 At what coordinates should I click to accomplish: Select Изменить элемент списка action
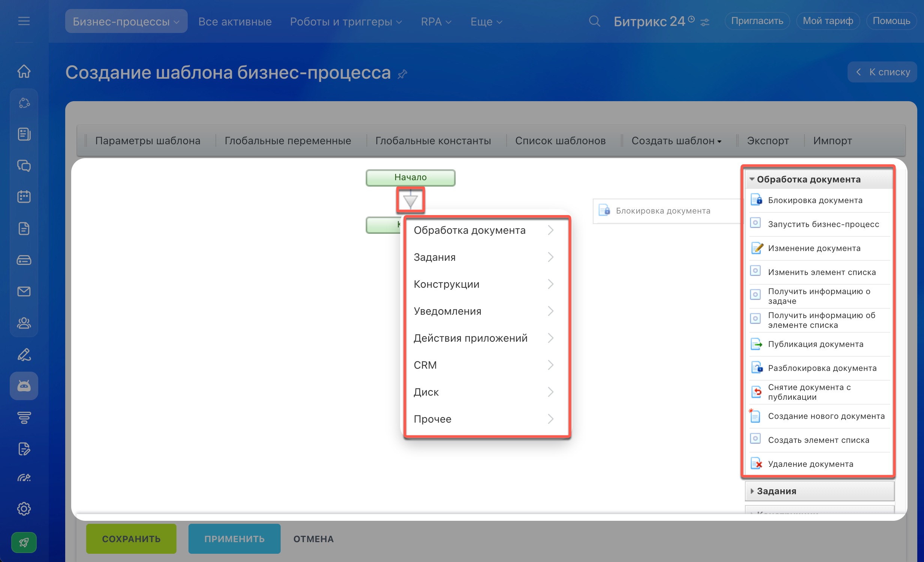tap(819, 272)
